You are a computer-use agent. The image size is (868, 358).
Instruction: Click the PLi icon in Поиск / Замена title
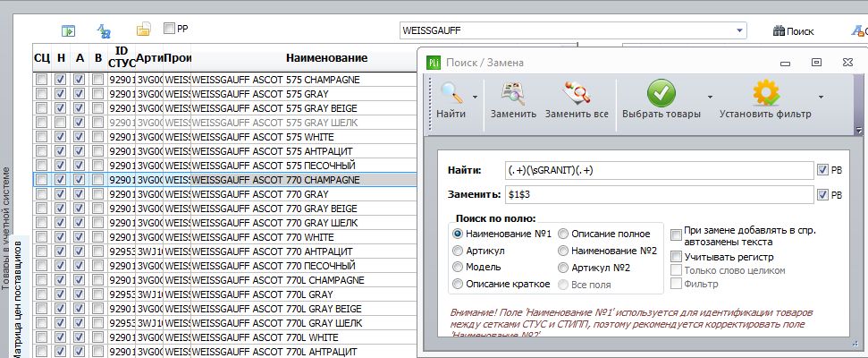(434, 63)
